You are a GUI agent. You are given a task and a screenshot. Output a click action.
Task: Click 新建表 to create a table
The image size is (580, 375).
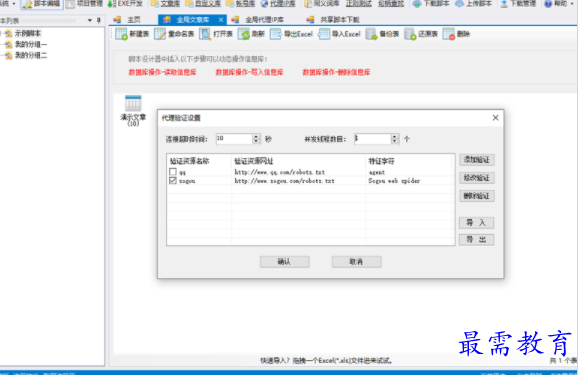pyautogui.click(x=132, y=34)
